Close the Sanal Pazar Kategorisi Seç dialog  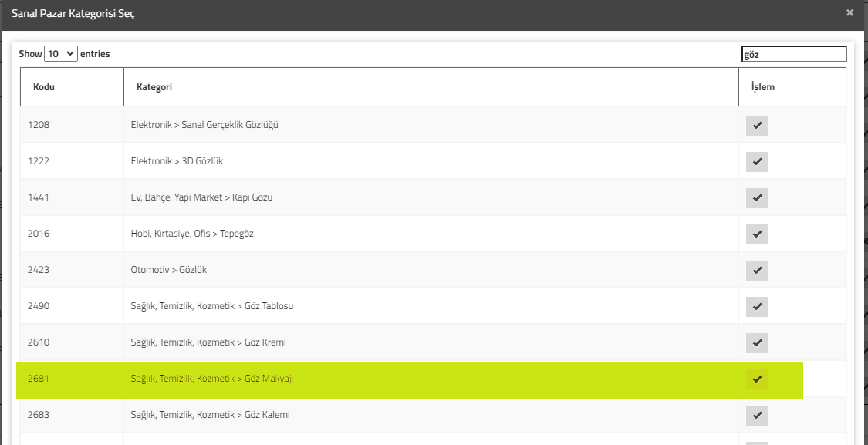pos(849,13)
